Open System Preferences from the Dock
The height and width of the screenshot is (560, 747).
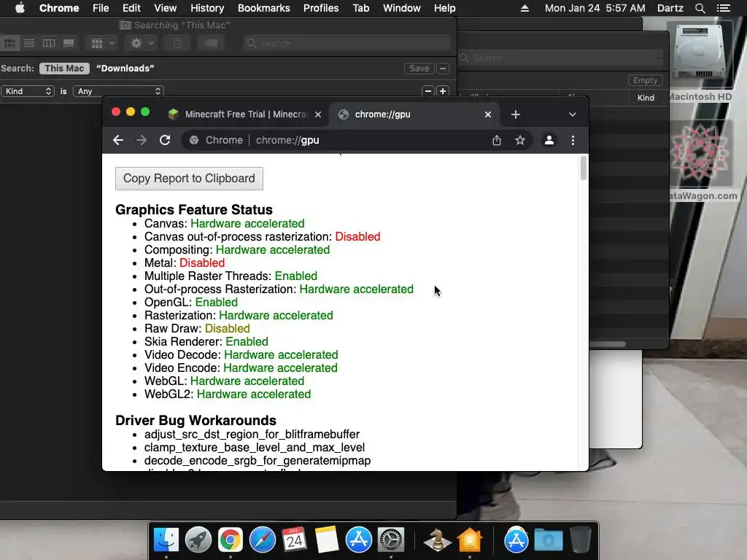[391, 540]
